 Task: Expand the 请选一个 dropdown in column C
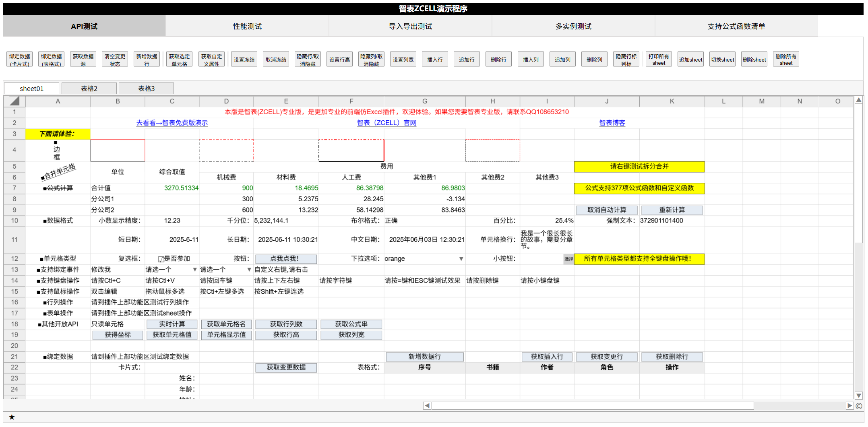tap(195, 270)
